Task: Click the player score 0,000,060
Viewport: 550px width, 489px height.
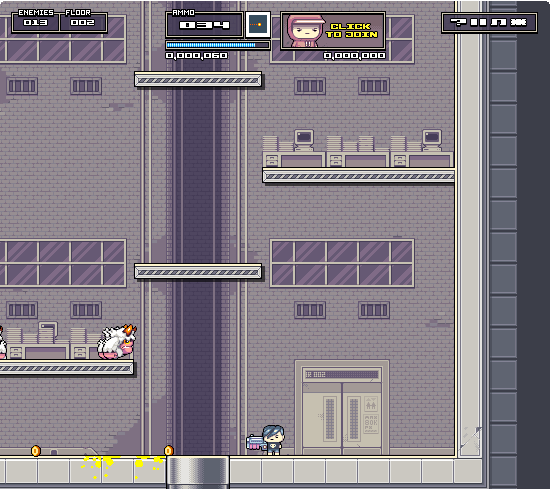Action: click(x=196, y=55)
